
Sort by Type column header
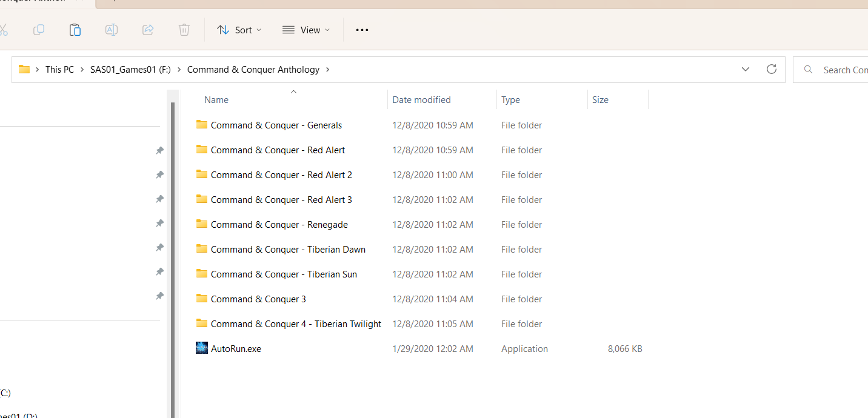[510, 100]
